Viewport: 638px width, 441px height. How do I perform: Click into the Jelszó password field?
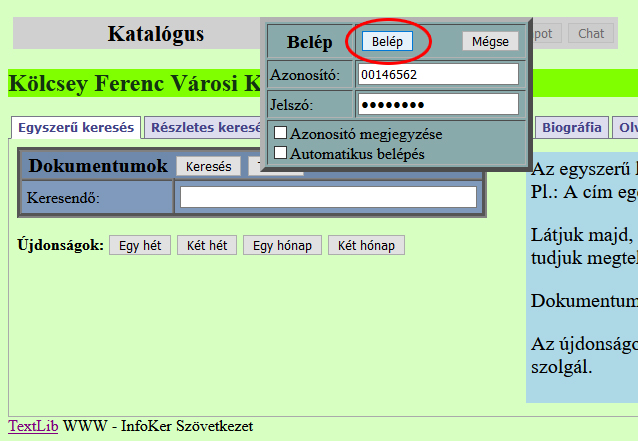pyautogui.click(x=437, y=104)
